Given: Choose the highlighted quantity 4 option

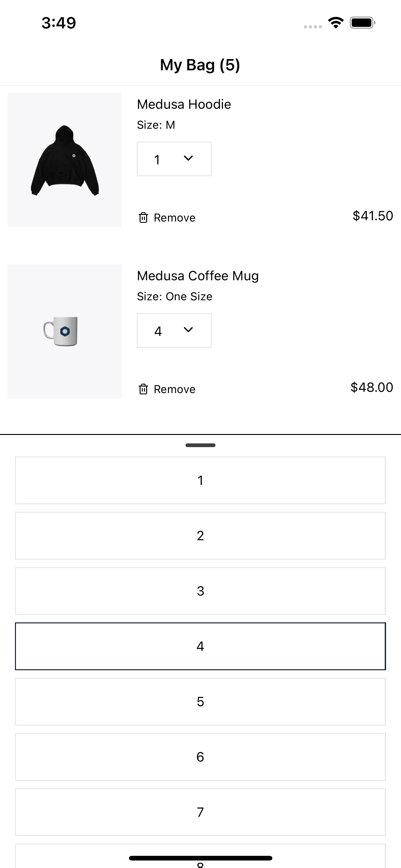Looking at the screenshot, I should point(200,646).
